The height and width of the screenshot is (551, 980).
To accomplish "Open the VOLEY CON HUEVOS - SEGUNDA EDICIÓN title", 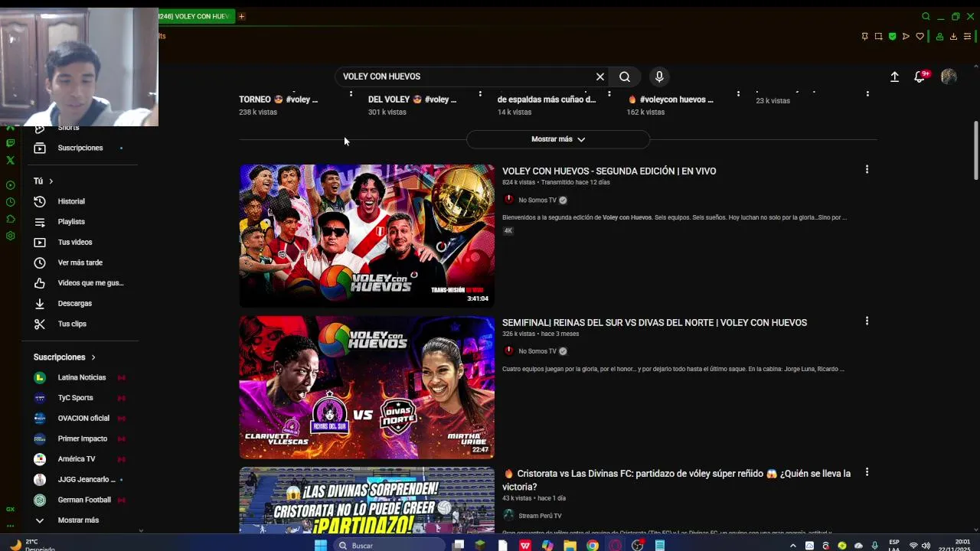I will coord(609,171).
